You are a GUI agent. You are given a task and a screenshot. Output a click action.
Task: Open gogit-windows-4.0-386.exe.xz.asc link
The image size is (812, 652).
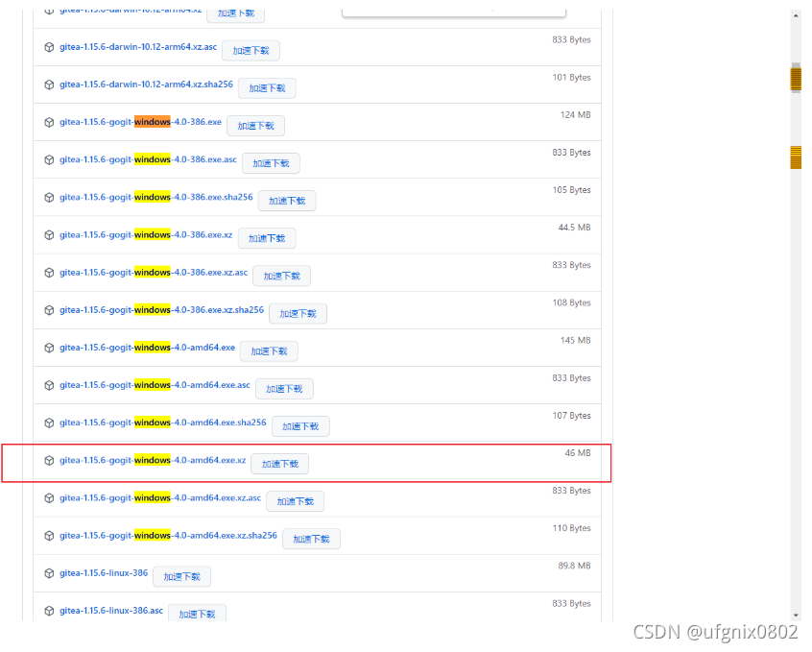[x=154, y=272]
